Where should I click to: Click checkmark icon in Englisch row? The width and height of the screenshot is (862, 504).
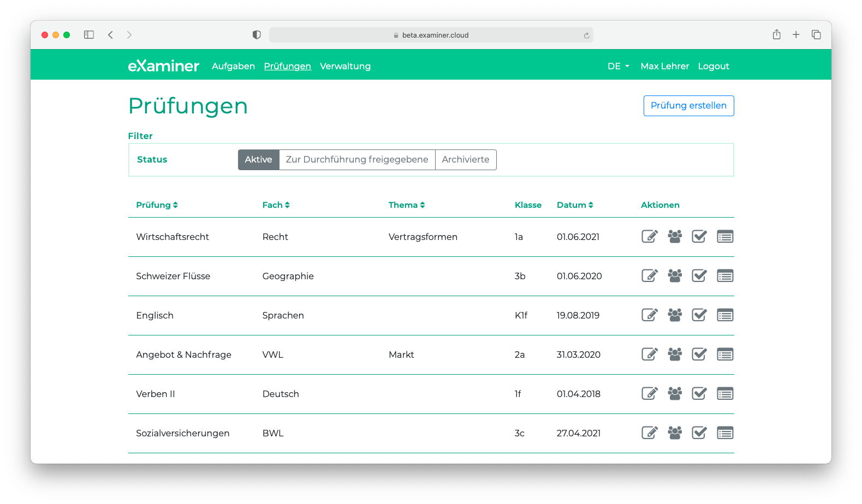[699, 315]
